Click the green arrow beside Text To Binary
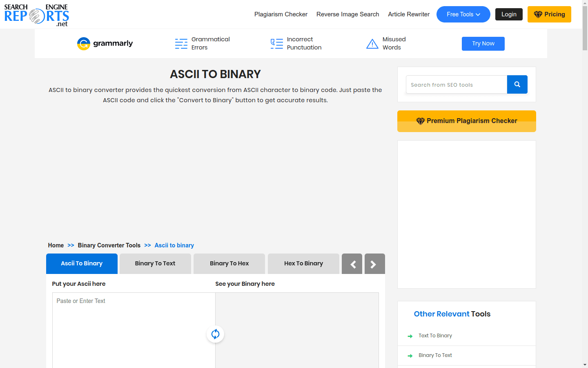This screenshot has width=588, height=368. (410, 336)
